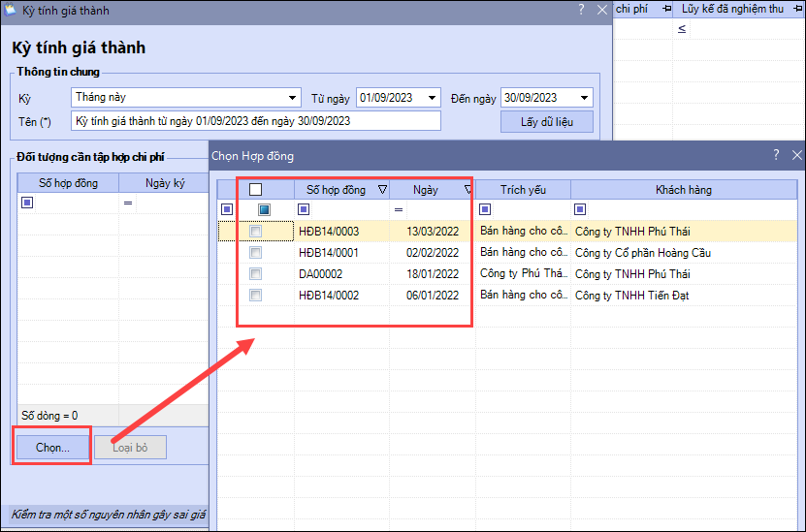The width and height of the screenshot is (806, 532).
Task: Click the Tên (*) text field
Action: point(255,121)
